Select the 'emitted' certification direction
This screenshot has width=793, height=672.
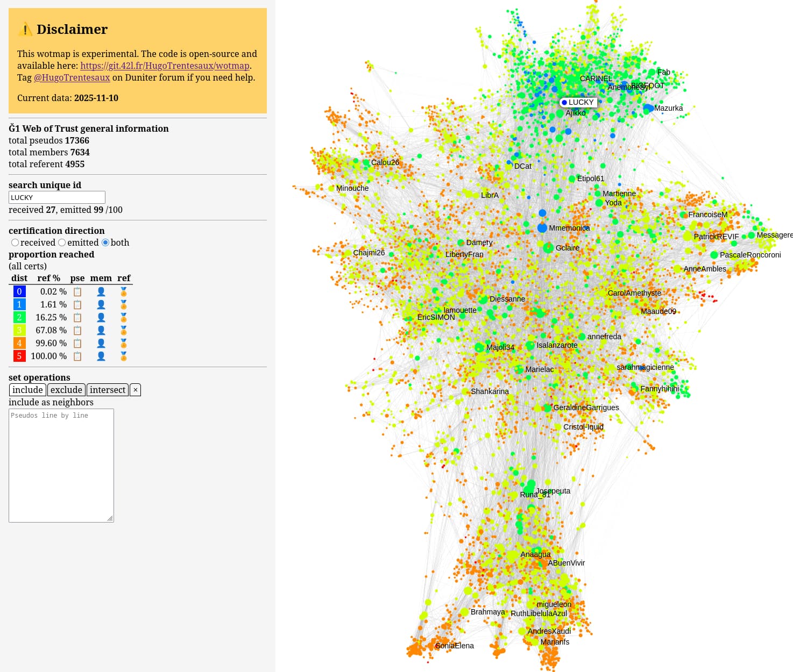(62, 243)
